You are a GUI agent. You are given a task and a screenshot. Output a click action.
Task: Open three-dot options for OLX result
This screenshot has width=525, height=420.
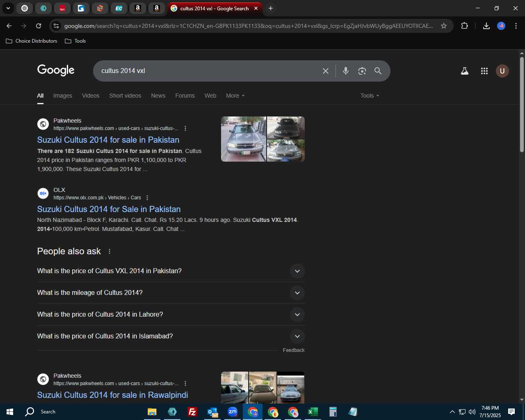coord(147,198)
